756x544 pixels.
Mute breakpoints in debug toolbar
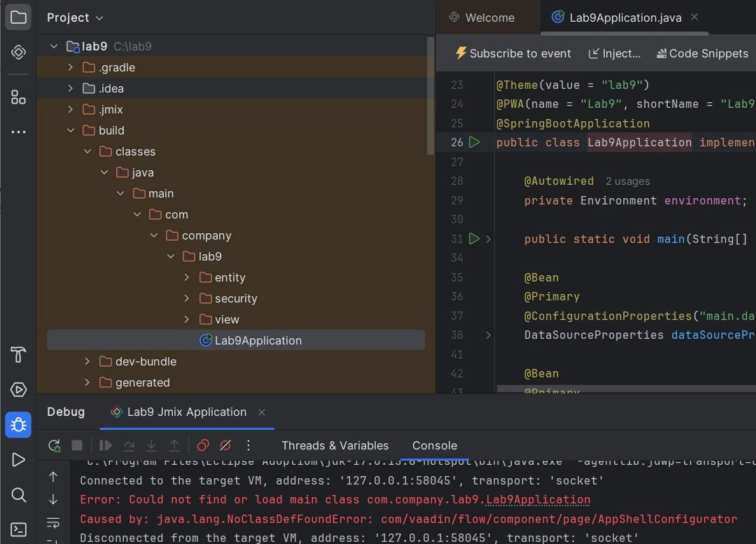225,445
